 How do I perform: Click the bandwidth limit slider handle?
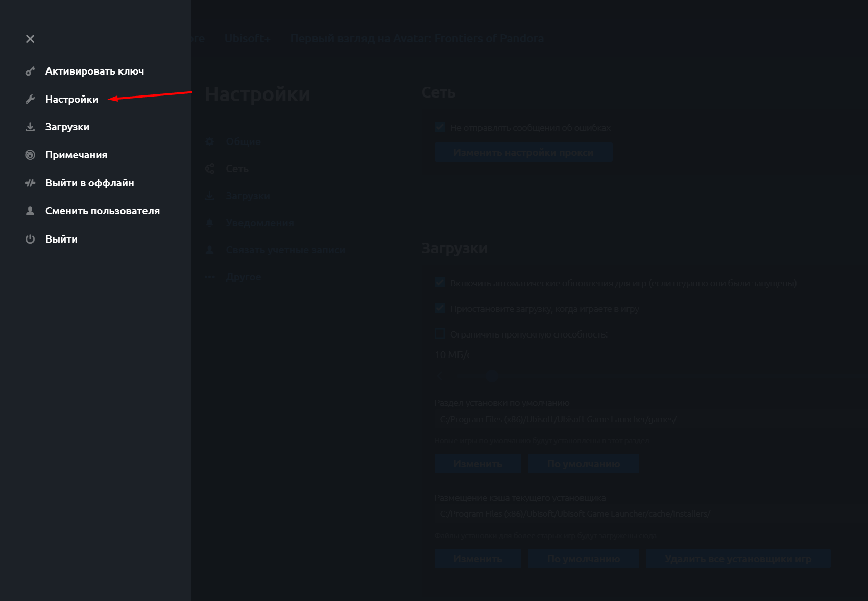(492, 377)
